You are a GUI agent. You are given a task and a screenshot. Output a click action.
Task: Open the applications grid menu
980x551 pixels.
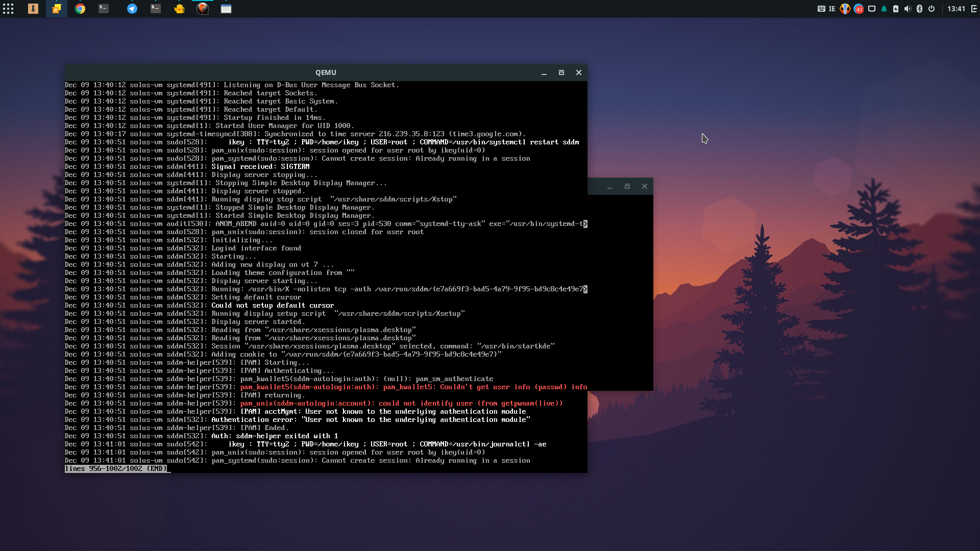coord(8,9)
